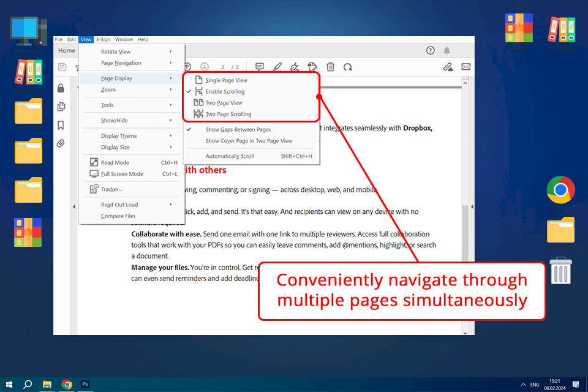The height and width of the screenshot is (392, 588).
Task: Click the Delete trash can toolbar icon
Action: tap(330, 67)
